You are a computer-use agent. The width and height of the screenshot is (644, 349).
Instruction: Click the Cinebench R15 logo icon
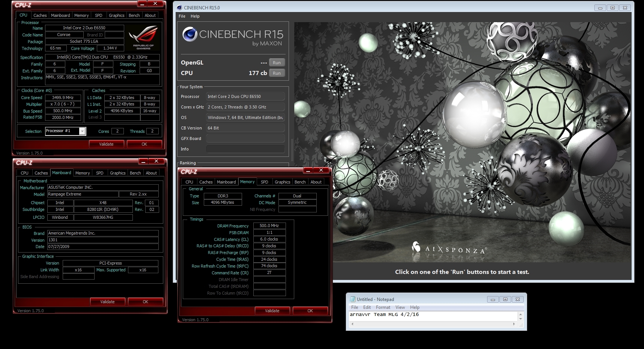click(x=190, y=34)
